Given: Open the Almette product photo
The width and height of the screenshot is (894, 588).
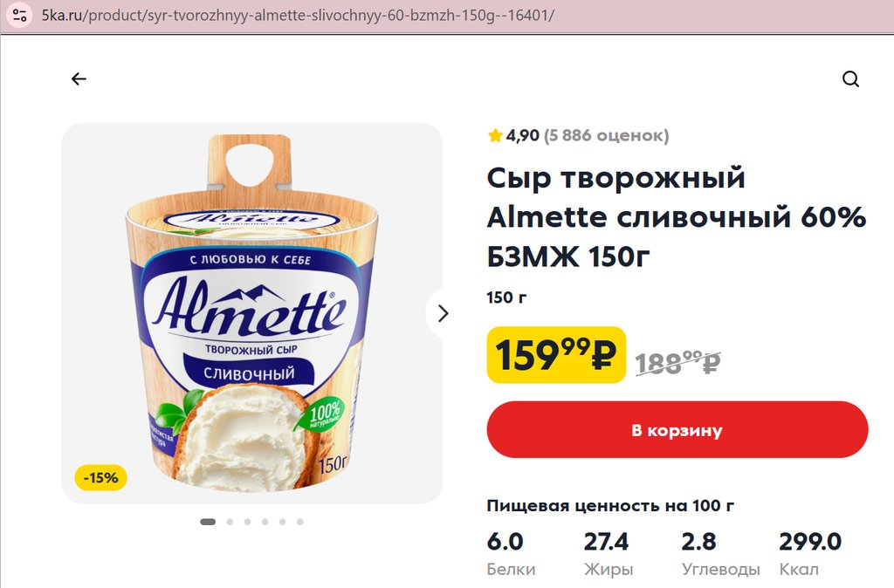Looking at the screenshot, I should pyautogui.click(x=252, y=312).
